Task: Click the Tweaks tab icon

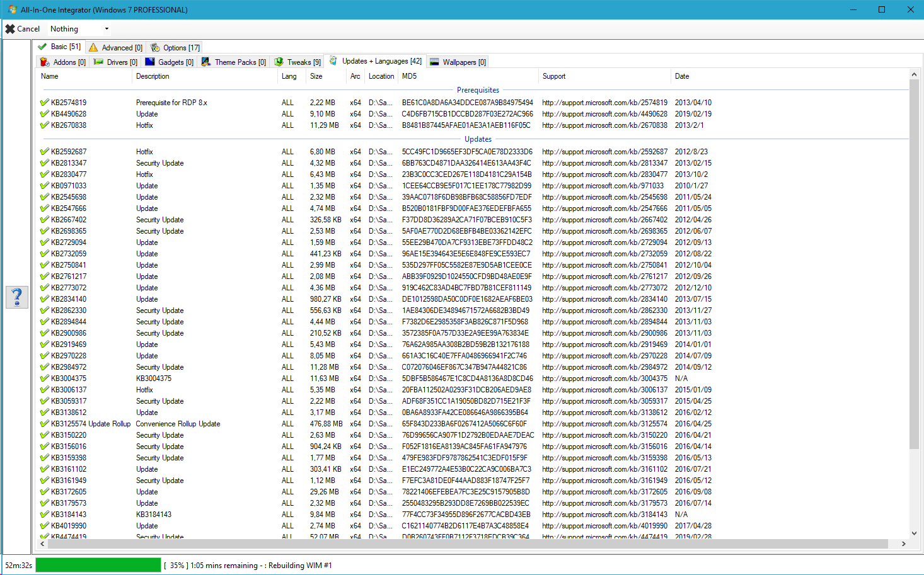Action: (x=279, y=62)
